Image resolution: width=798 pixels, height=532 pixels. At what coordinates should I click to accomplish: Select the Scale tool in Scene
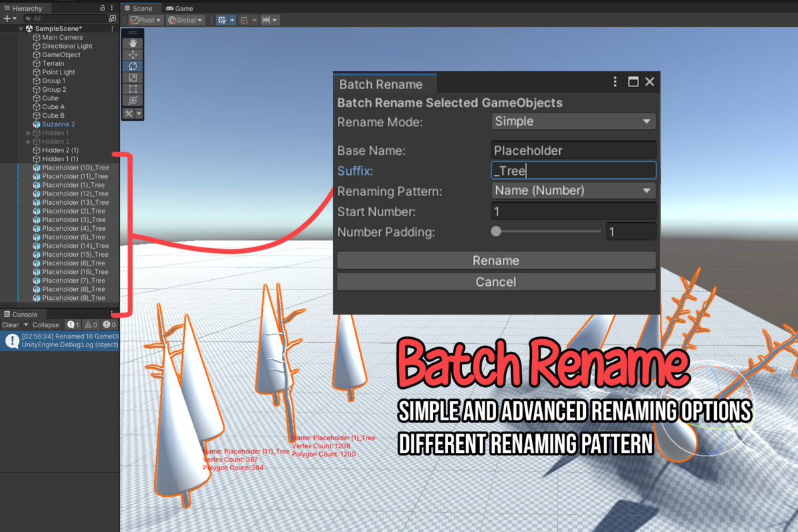133,77
